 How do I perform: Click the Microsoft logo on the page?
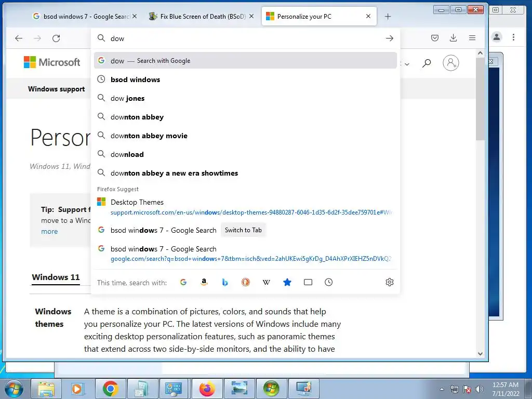52,62
